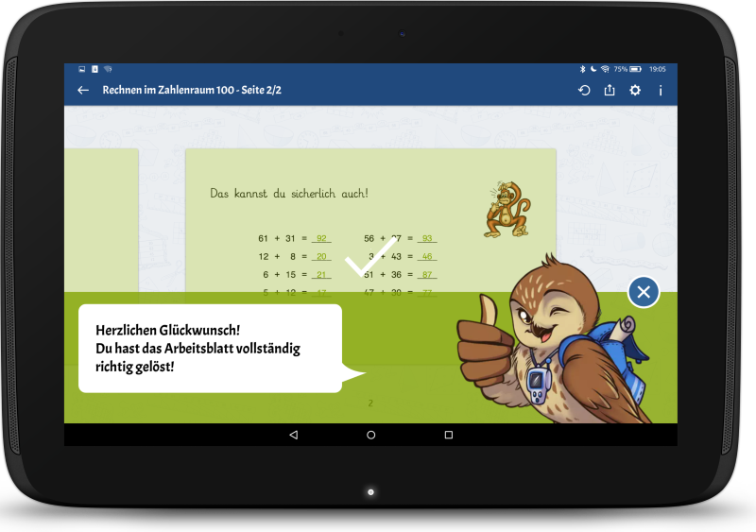Tap the Android home circle button
This screenshot has width=756, height=532.
pyautogui.click(x=370, y=435)
